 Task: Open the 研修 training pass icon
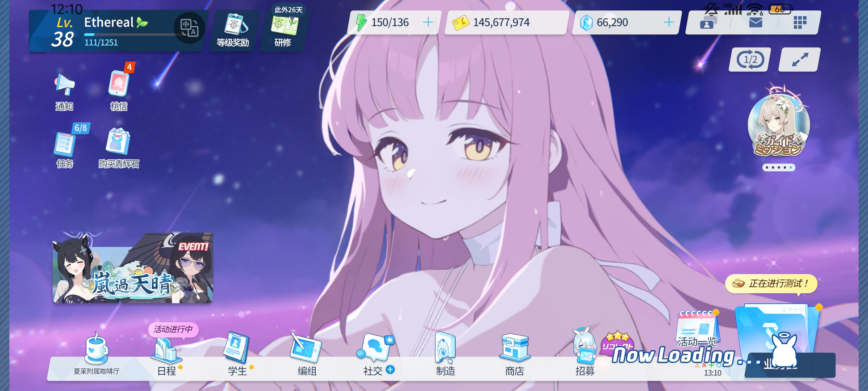(283, 31)
